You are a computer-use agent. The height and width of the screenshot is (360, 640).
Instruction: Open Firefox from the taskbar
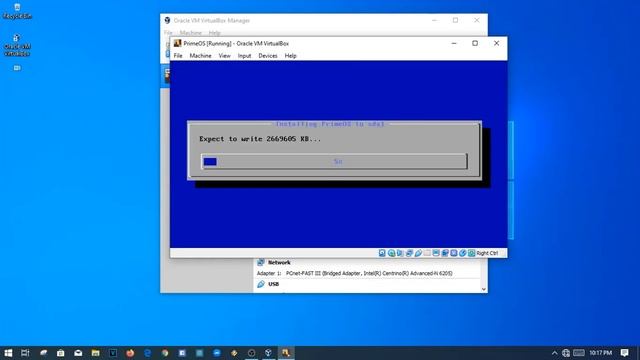click(130, 353)
